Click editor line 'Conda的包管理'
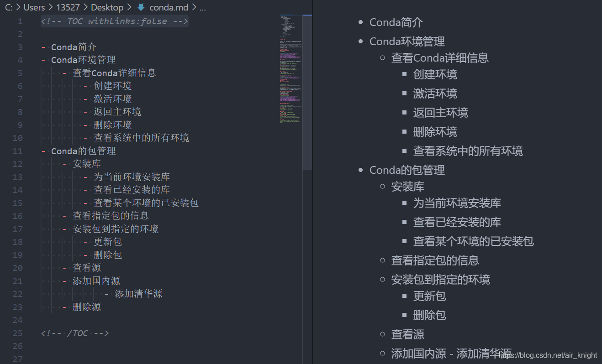This screenshot has width=602, height=364. [83, 151]
